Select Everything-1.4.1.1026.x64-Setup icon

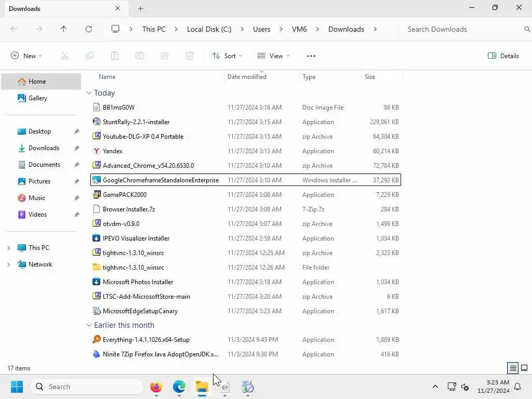point(97,339)
